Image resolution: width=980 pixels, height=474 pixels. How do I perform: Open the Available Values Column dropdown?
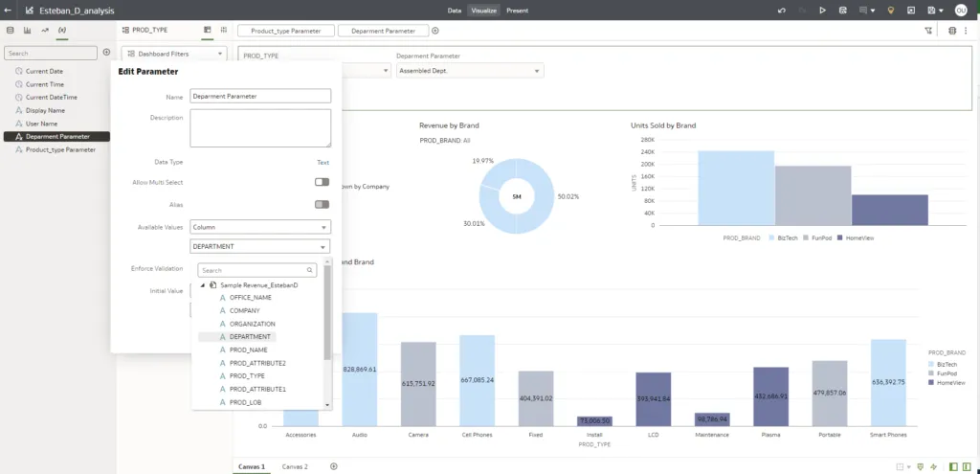pyautogui.click(x=260, y=227)
